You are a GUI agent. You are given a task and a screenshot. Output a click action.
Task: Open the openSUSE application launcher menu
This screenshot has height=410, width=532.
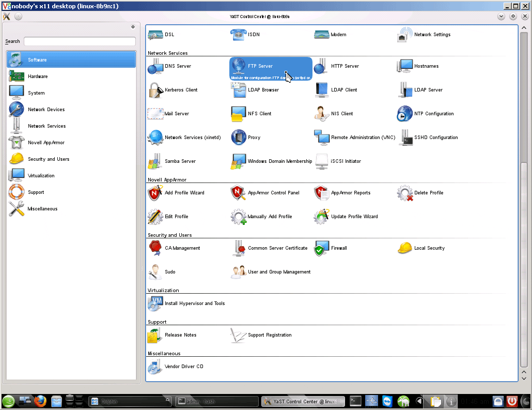pos(8,402)
